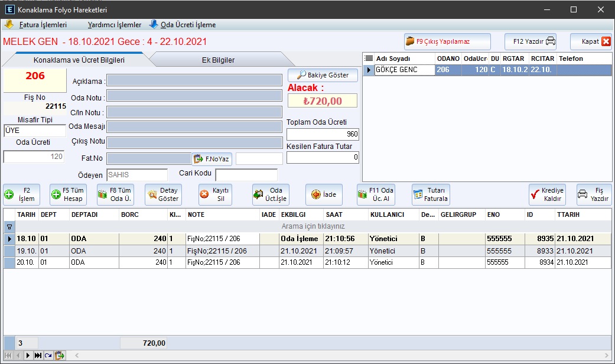Sort transactions by KULLANICI column header
The height and width of the screenshot is (364, 615).
click(x=393, y=214)
